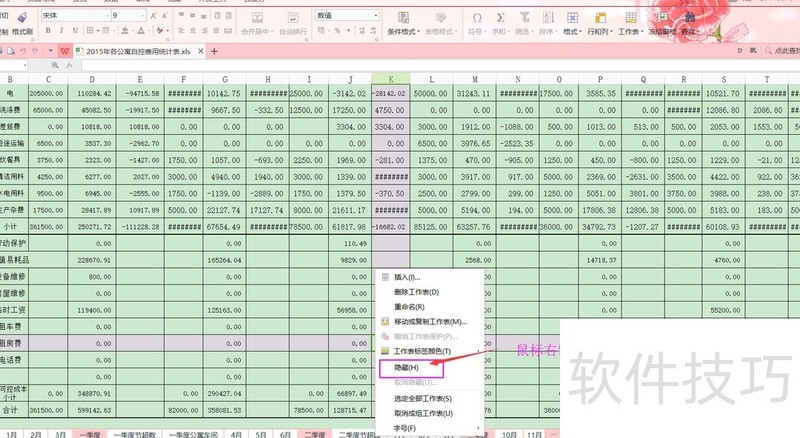This screenshot has height=438, width=800.
Task: Select the Format Painter brush icon
Action: 22,18
